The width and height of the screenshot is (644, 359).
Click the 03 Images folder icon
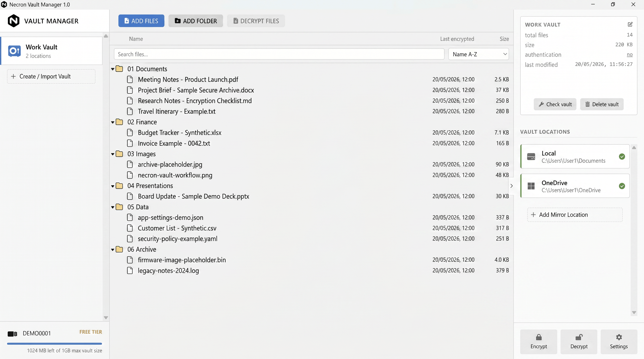point(120,154)
